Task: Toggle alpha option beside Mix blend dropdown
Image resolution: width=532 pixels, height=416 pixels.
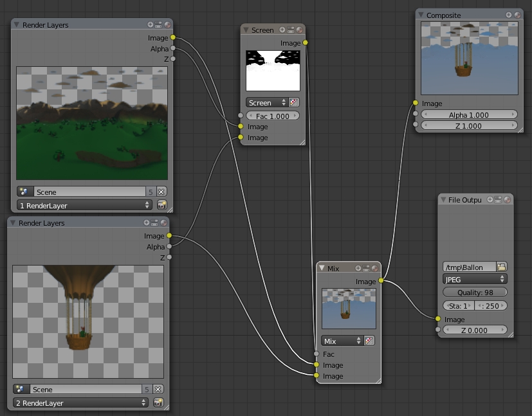Action: pyautogui.click(x=369, y=341)
